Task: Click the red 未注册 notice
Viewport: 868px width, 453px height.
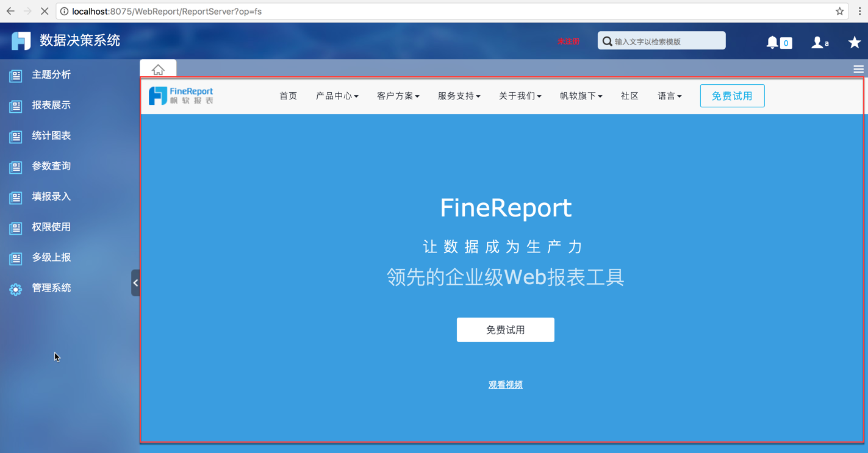Action: click(568, 41)
